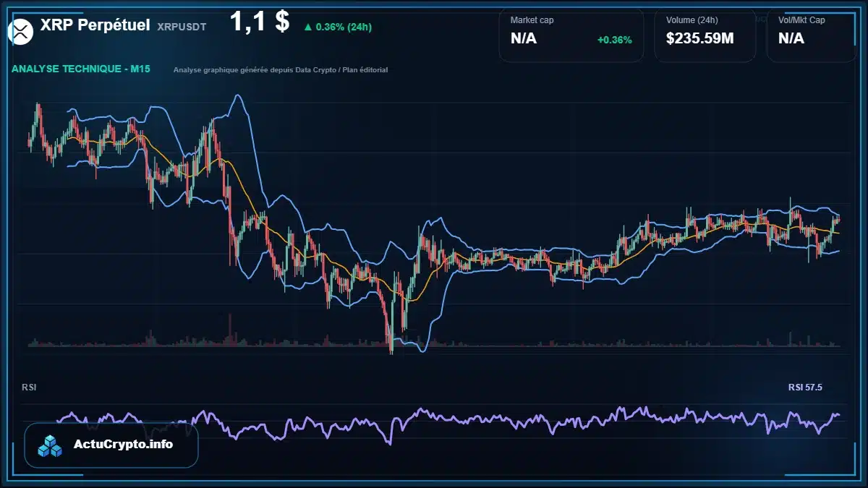
Task: Click the green up-arrow price change indicator
Action: click(x=308, y=27)
